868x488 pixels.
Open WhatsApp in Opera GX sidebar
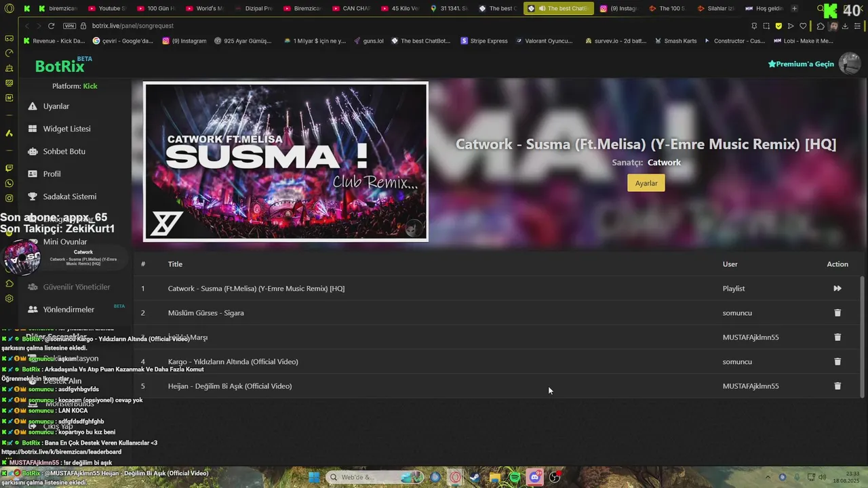point(9,183)
